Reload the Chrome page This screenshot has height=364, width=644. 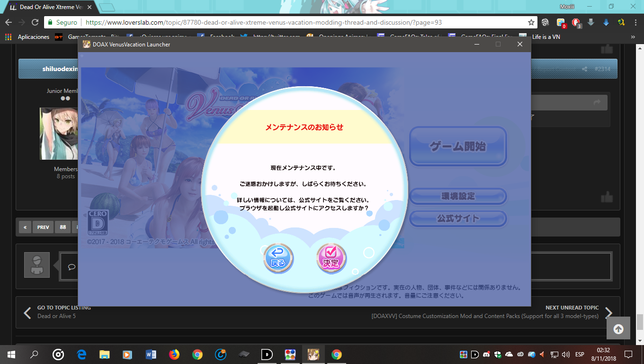[35, 22]
